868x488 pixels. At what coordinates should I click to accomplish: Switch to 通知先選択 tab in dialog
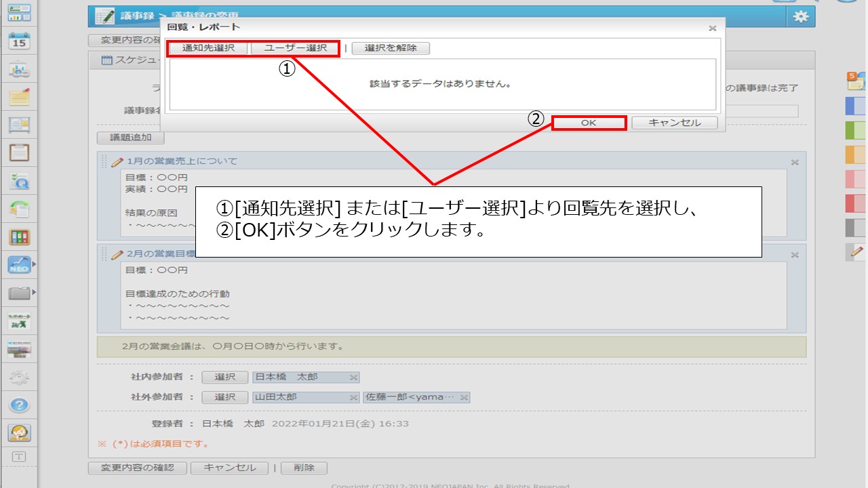tap(208, 48)
